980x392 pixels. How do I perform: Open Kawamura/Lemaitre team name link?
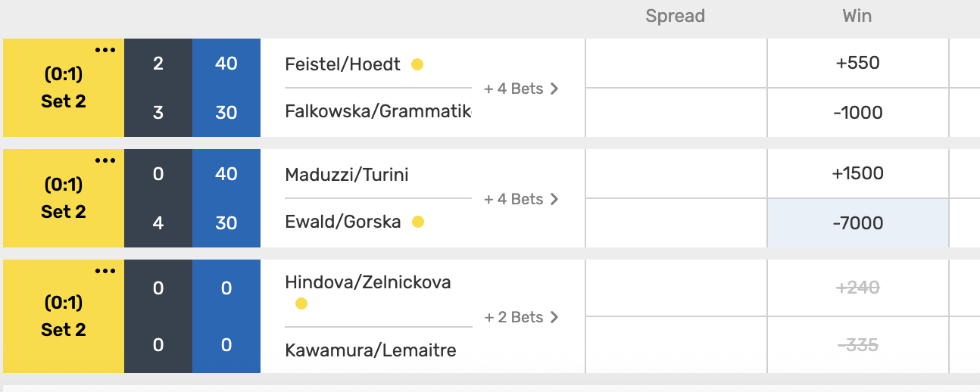point(370,350)
